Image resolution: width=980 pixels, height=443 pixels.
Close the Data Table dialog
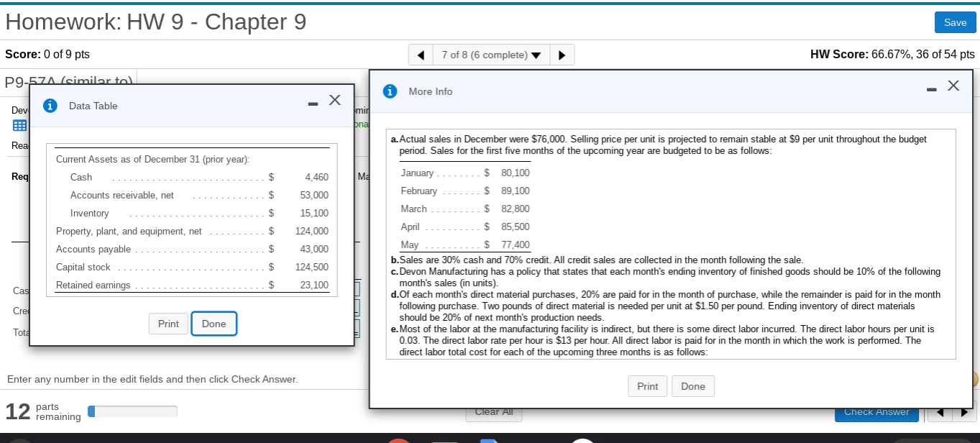334,100
